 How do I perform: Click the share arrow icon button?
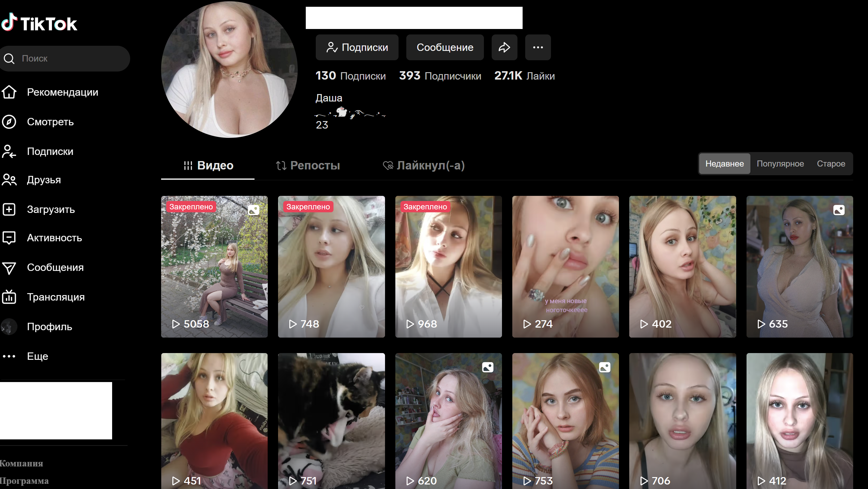click(x=504, y=47)
